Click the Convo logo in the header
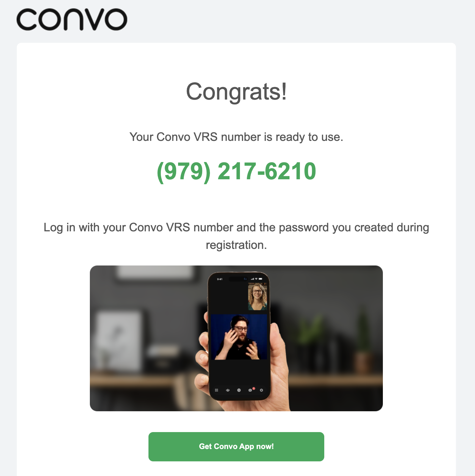 tap(72, 20)
